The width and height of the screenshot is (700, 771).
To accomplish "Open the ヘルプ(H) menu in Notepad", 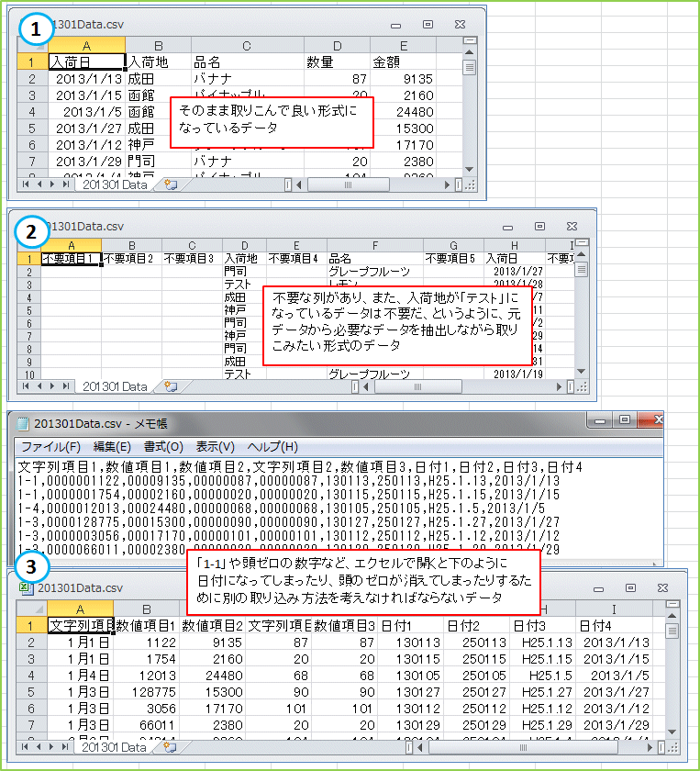I will click(272, 446).
